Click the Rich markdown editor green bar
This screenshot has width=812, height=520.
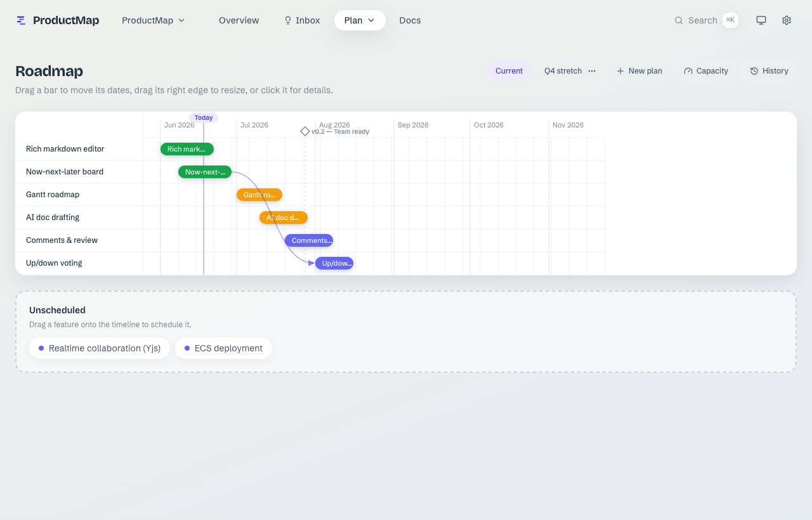click(x=187, y=149)
